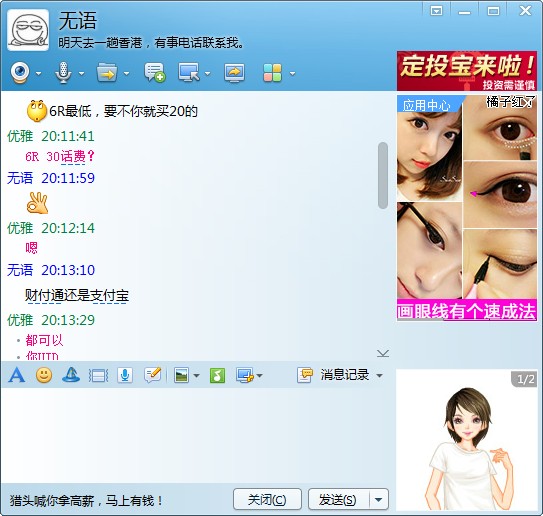Click the eye makeup ad image

point(467,208)
